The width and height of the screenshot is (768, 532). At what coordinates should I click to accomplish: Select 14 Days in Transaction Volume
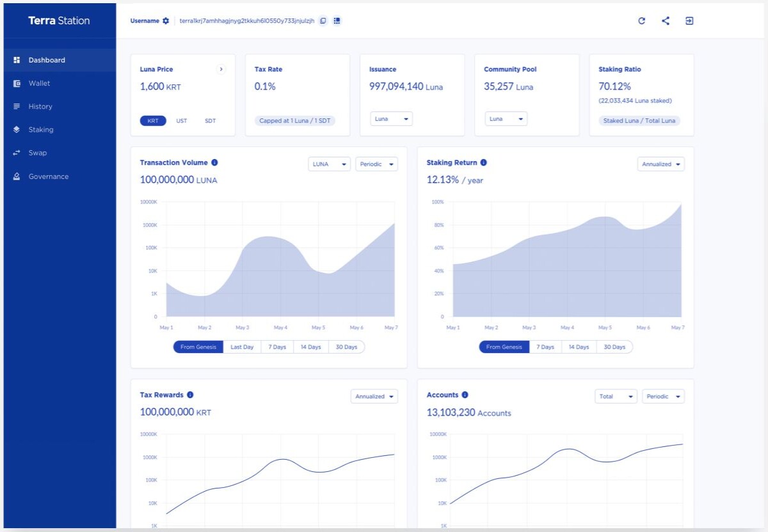click(311, 347)
